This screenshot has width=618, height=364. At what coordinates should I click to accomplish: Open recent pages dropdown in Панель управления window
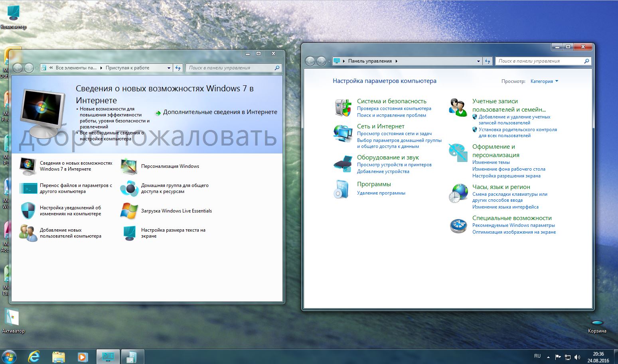pyautogui.click(x=329, y=61)
